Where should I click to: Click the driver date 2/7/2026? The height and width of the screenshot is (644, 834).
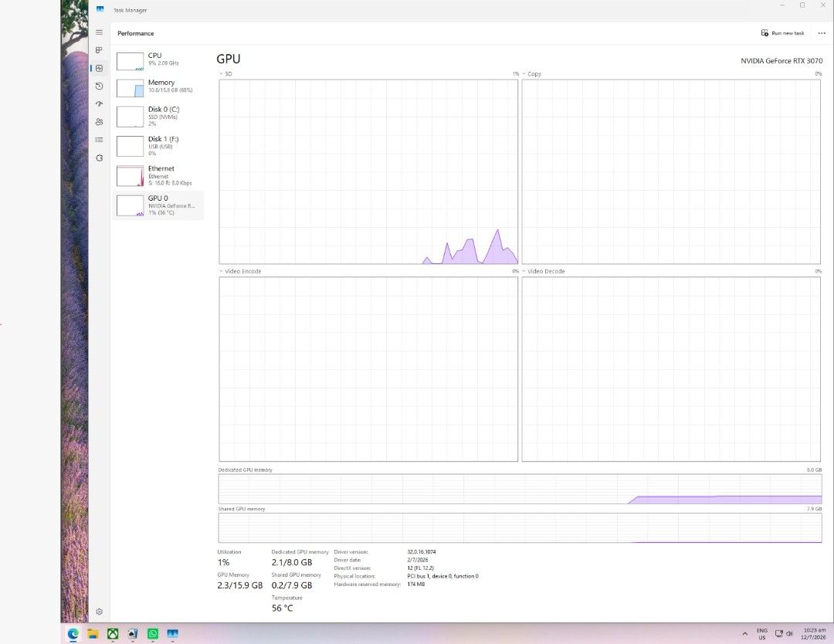(418, 560)
